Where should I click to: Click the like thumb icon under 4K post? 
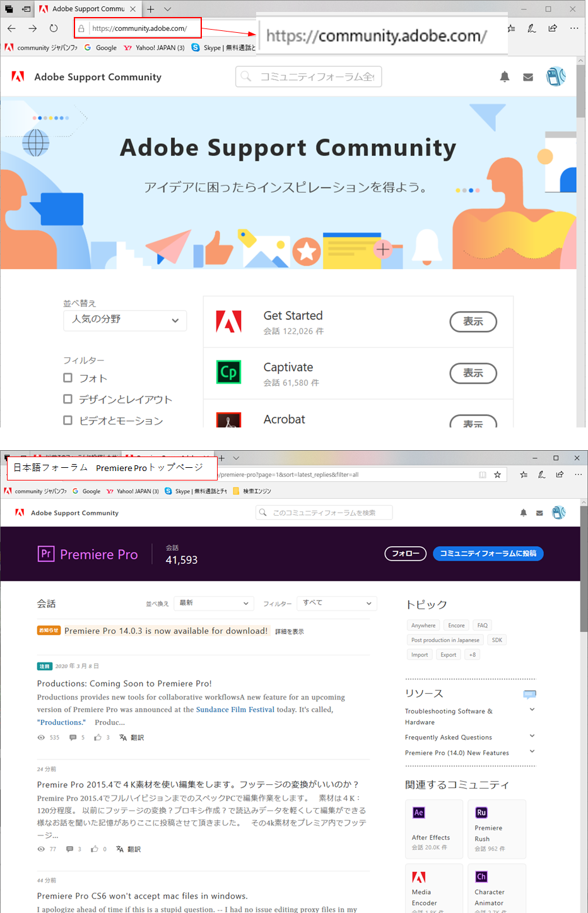coord(95,849)
